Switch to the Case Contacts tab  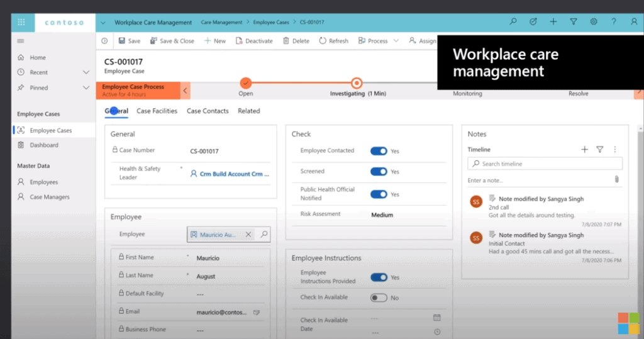pos(208,111)
